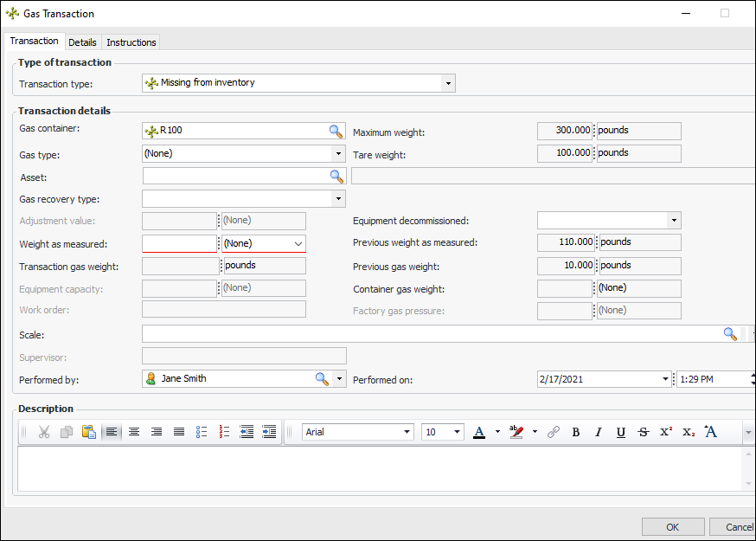Insert a numbered list
This screenshot has height=541, width=756.
[224, 432]
